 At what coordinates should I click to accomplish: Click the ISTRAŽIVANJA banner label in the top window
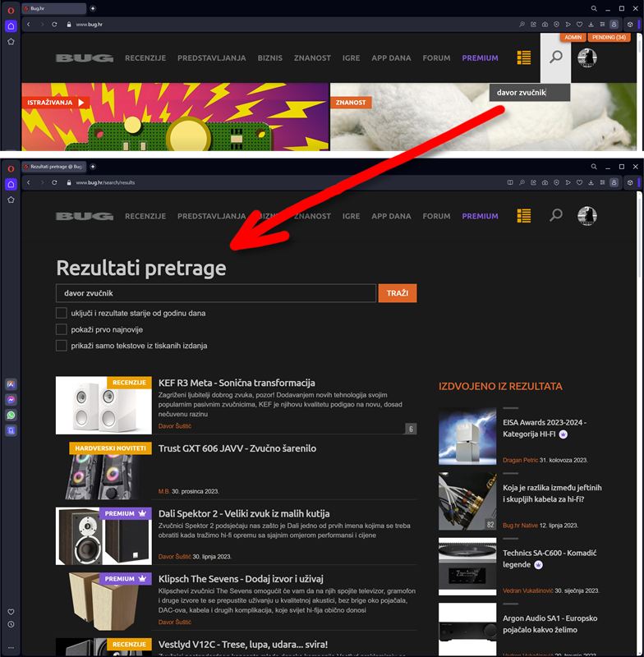[55, 102]
